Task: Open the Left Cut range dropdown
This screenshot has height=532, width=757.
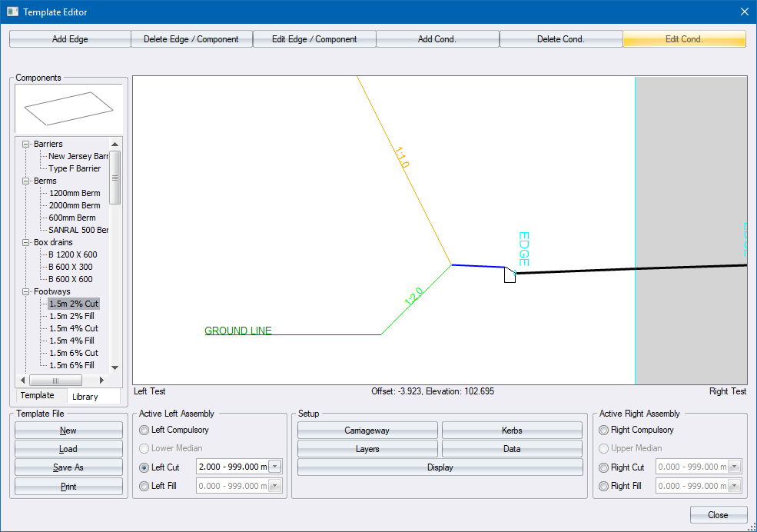Action: [x=275, y=467]
